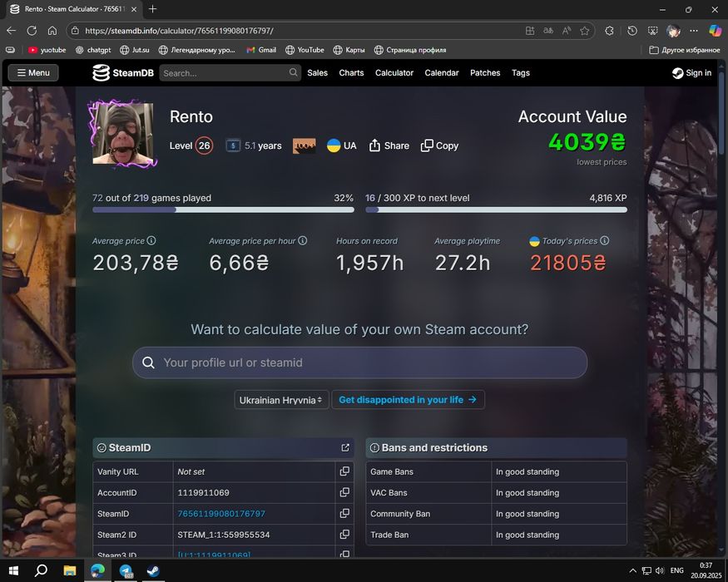Click the Average price info icon
The width and height of the screenshot is (728, 582).
click(x=151, y=240)
